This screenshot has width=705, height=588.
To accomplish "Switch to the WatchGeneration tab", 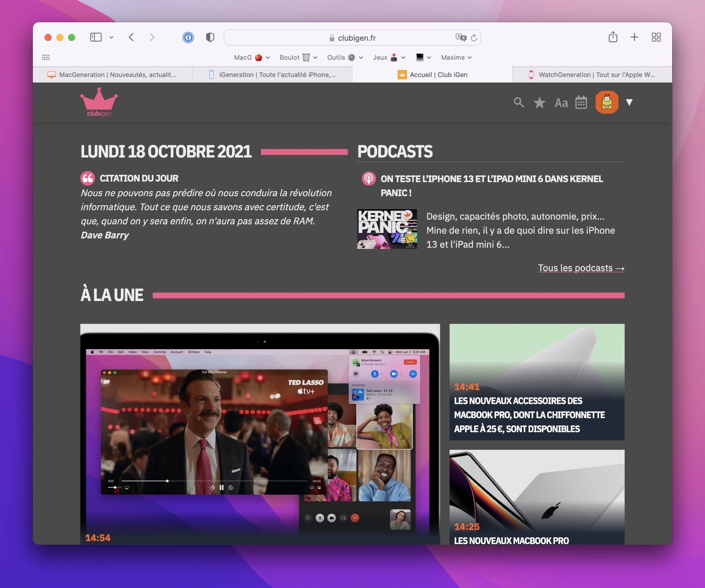I will tap(592, 75).
